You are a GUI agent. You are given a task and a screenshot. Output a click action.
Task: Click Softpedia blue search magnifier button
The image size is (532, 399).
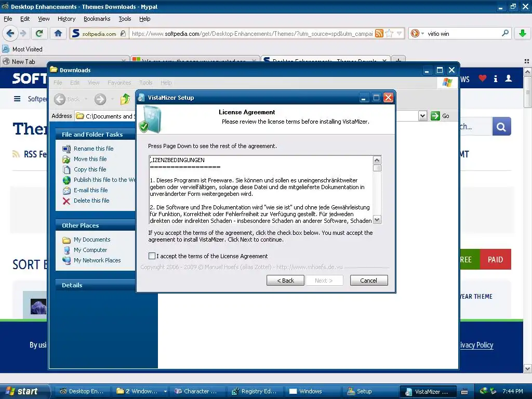click(x=501, y=127)
